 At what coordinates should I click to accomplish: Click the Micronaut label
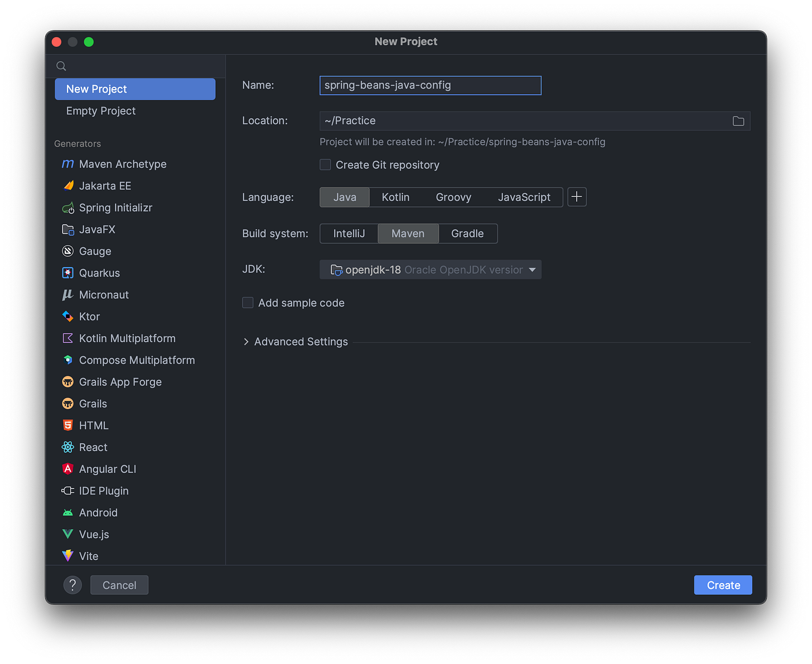click(x=104, y=294)
